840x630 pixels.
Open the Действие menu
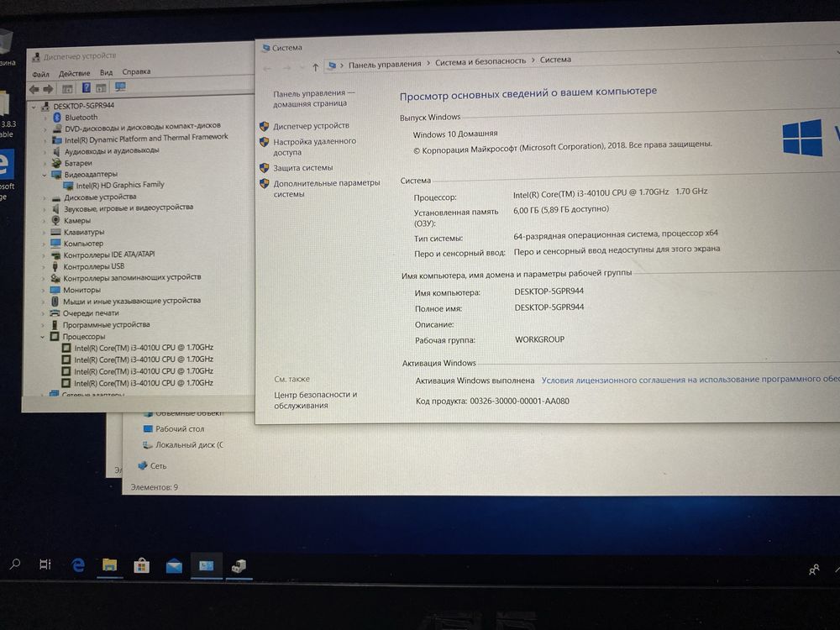tap(75, 73)
